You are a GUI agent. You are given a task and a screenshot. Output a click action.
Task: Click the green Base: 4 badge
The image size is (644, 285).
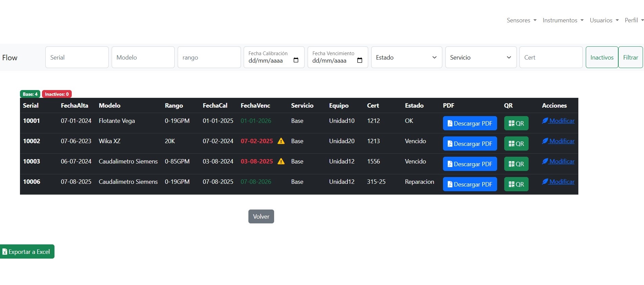click(30, 94)
